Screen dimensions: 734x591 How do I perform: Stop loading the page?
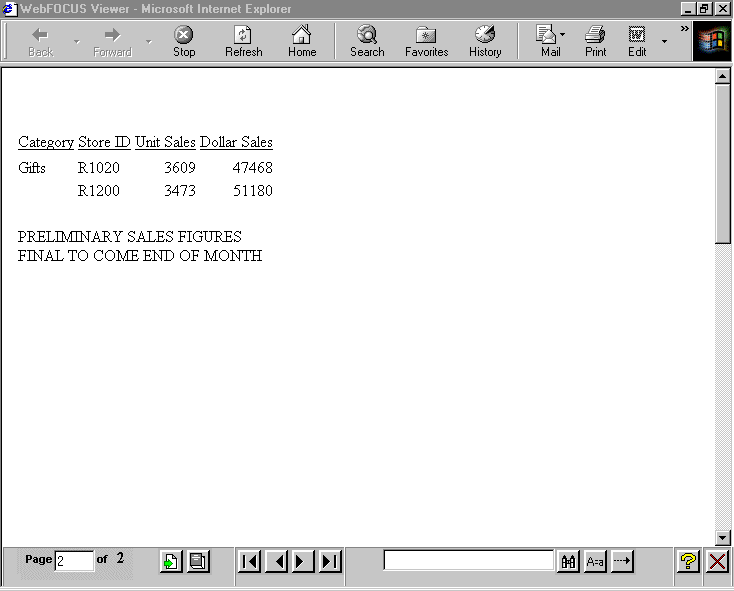pyautogui.click(x=184, y=42)
